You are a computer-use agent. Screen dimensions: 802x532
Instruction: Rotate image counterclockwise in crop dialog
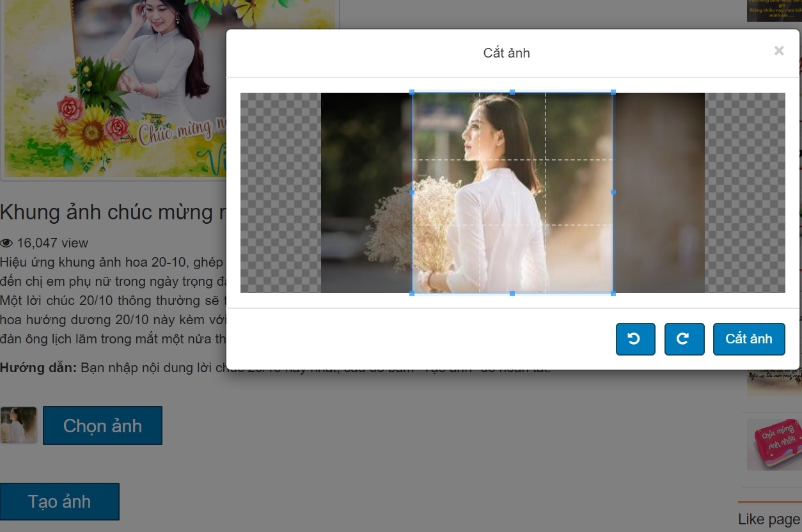point(635,339)
